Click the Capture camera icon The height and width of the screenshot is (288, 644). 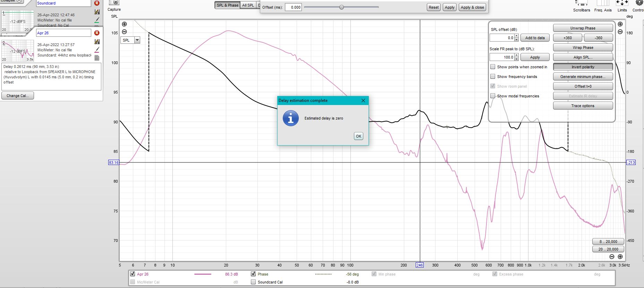(114, 3)
